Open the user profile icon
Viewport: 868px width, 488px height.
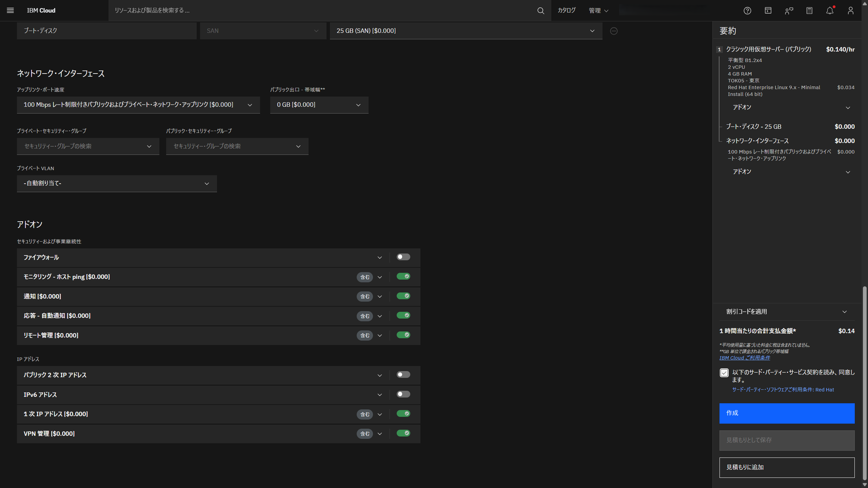pos(850,11)
